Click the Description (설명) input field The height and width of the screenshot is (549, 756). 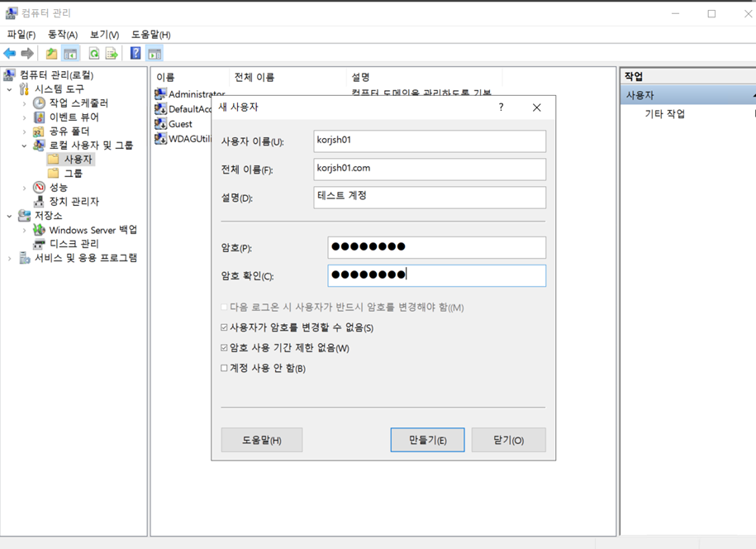pos(430,197)
